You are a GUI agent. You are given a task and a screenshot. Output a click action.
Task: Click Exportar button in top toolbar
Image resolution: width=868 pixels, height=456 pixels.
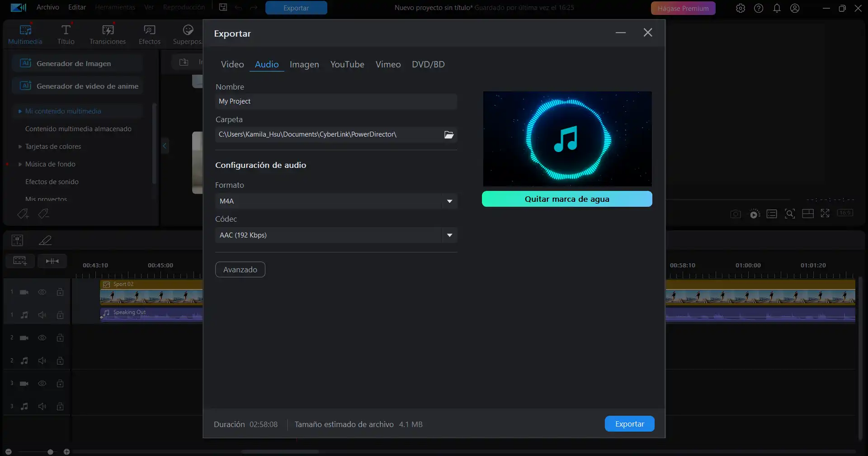point(296,8)
